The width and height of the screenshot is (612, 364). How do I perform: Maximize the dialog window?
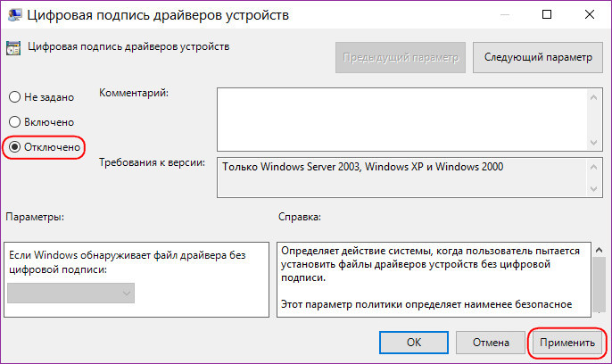[x=547, y=14]
